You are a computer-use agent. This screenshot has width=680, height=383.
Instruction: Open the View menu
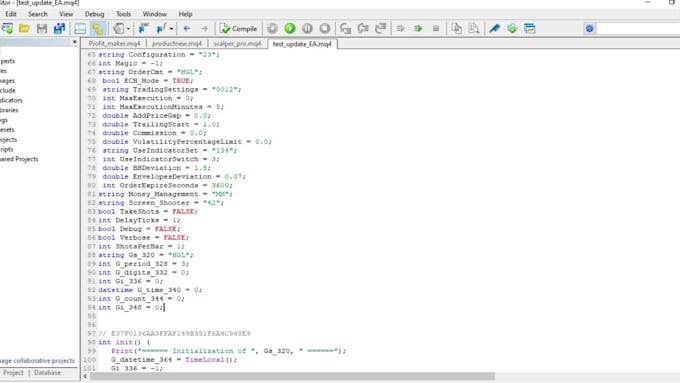pyautogui.click(x=66, y=14)
